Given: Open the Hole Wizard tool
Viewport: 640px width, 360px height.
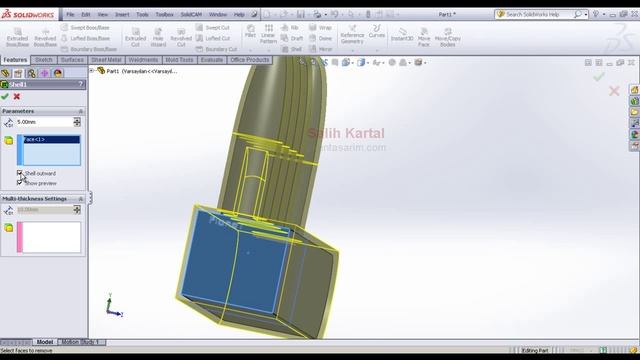Looking at the screenshot, I should pyautogui.click(x=158, y=37).
